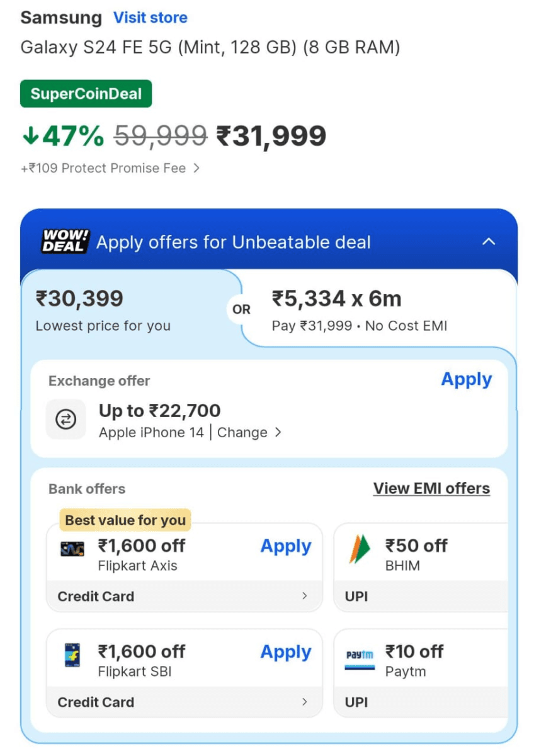Image resolution: width=534 pixels, height=756 pixels.
Task: Click the green SuperCoinDeal badge
Action: tap(86, 94)
